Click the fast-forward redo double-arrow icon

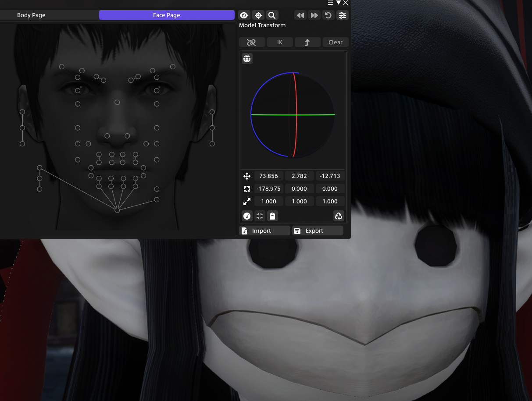point(314,15)
